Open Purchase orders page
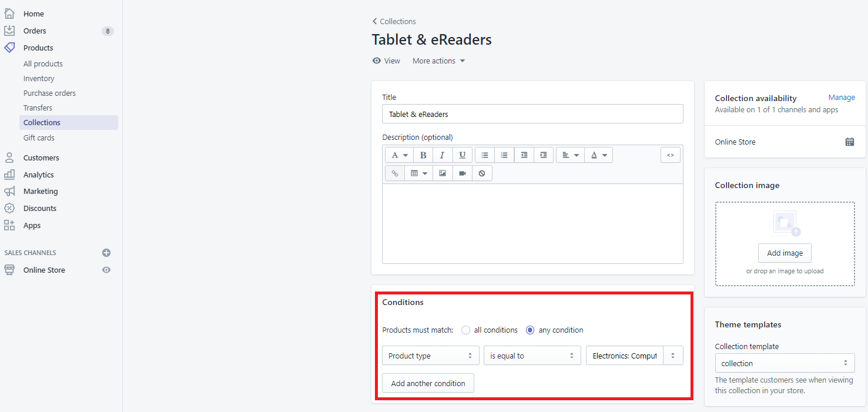Viewport: 868px width, 412px height. point(49,93)
